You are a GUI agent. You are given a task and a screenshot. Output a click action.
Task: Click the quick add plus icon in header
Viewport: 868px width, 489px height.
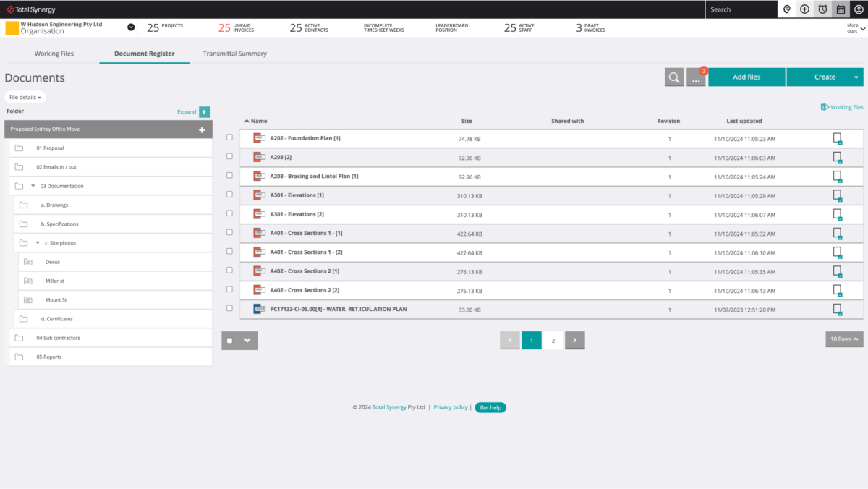(x=804, y=9)
